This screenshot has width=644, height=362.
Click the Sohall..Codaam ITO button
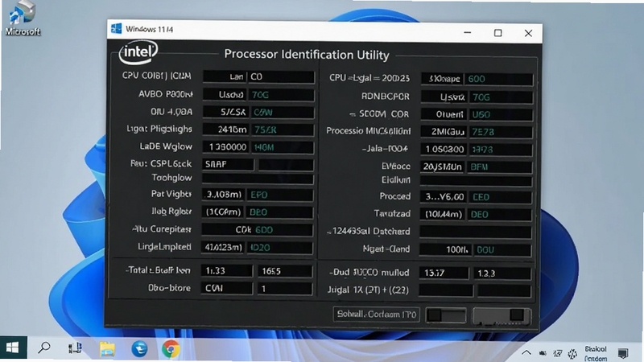pos(376,315)
